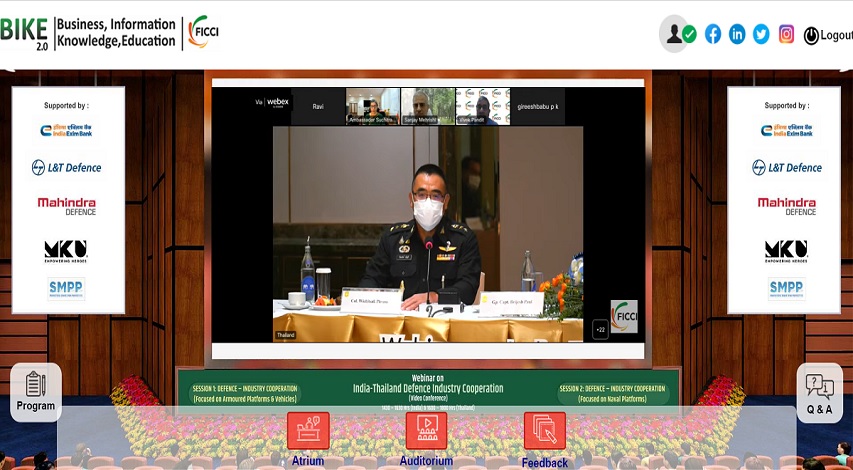The height and width of the screenshot is (470, 853).
Task: Click the BIKE 2.0 logo
Action: 24,34
